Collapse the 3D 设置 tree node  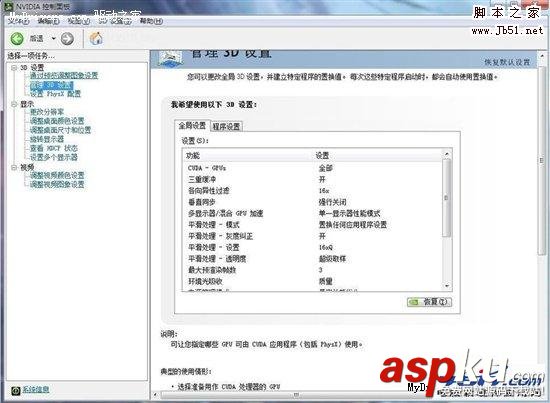(14, 67)
